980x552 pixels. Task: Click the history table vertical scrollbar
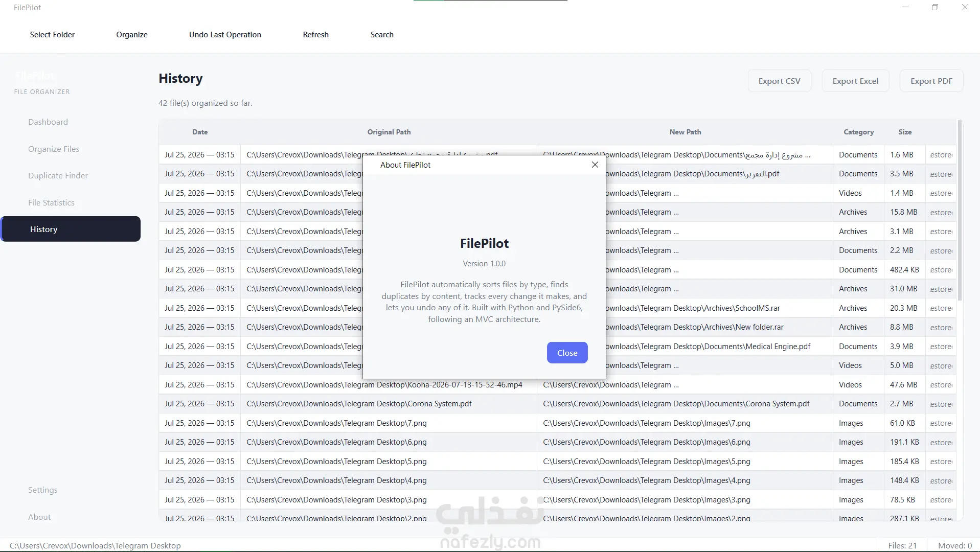click(x=960, y=210)
